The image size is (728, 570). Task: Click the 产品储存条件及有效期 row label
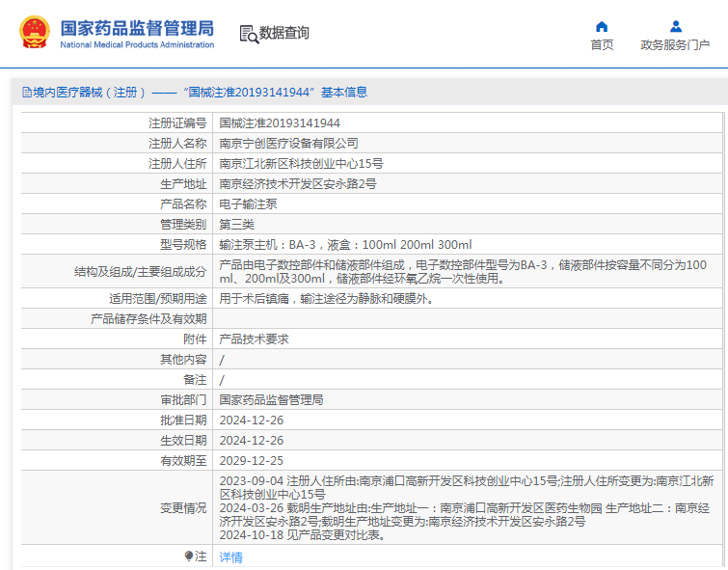[148, 319]
